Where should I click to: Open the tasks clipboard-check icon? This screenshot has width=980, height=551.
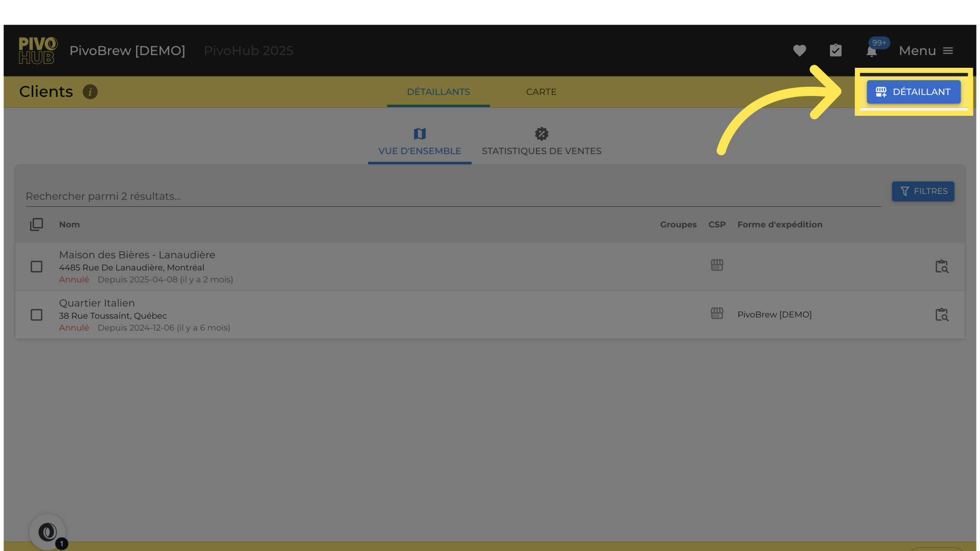point(836,51)
